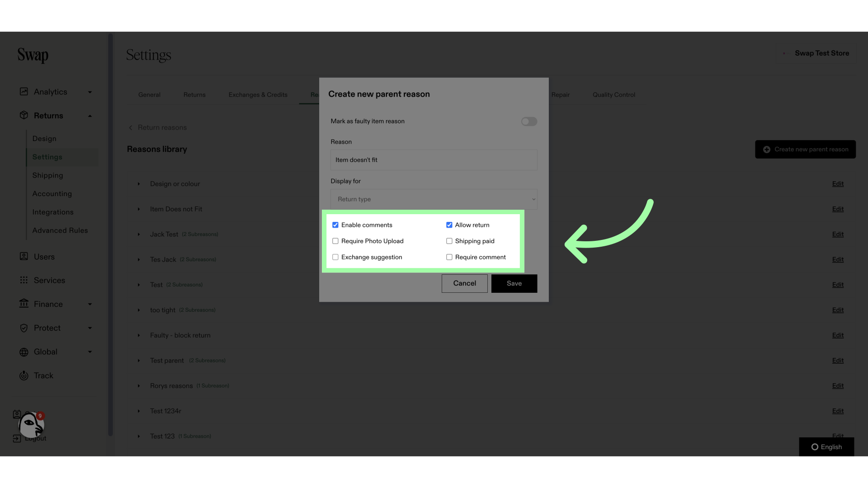Viewport: 868px width, 488px height.
Task: Click the Users icon in sidebar
Action: pyautogui.click(x=24, y=256)
